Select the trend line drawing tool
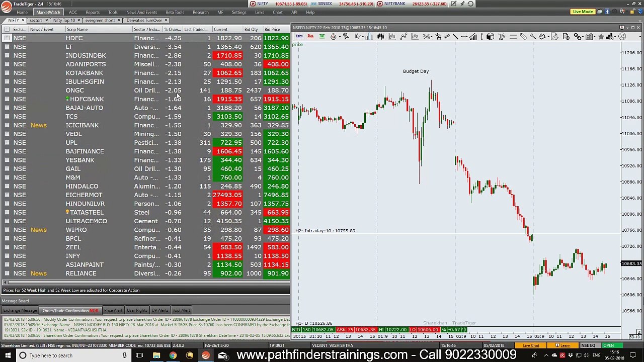This screenshot has width=644, height=362. click(x=455, y=36)
